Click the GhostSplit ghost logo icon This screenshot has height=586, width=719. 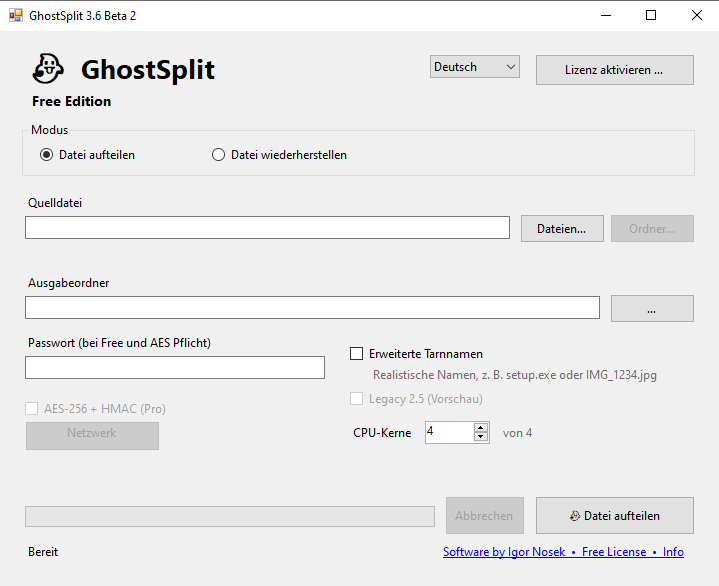click(x=48, y=69)
